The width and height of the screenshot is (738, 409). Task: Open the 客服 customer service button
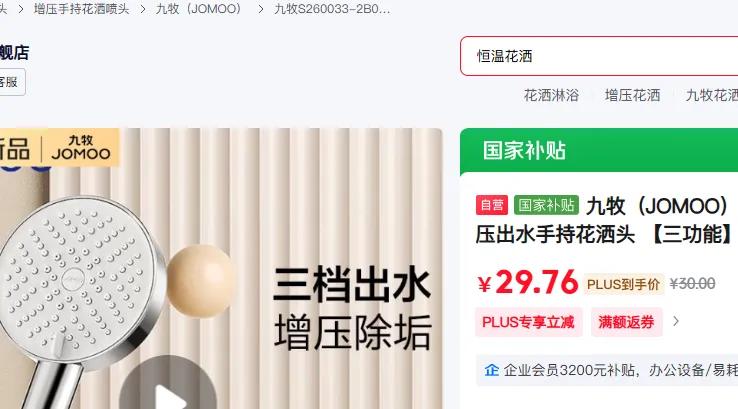click(x=10, y=82)
